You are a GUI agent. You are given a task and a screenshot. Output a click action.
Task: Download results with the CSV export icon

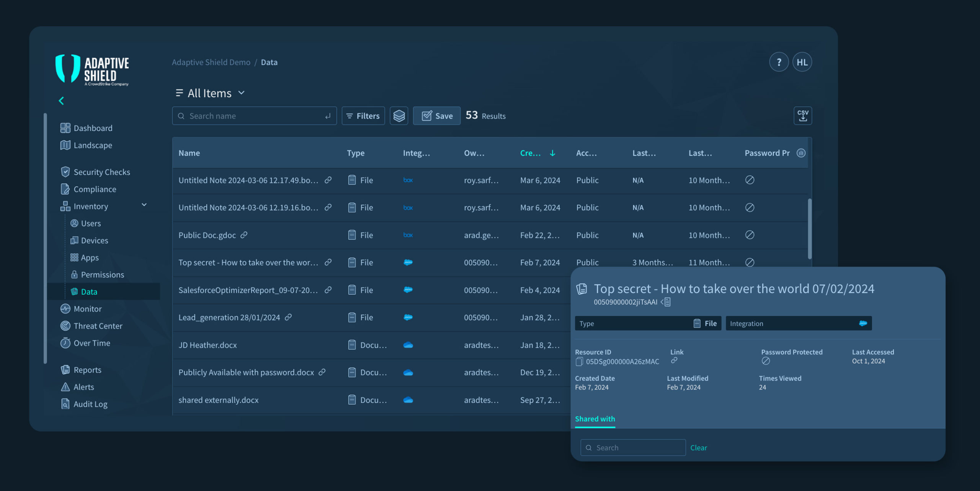pos(803,116)
